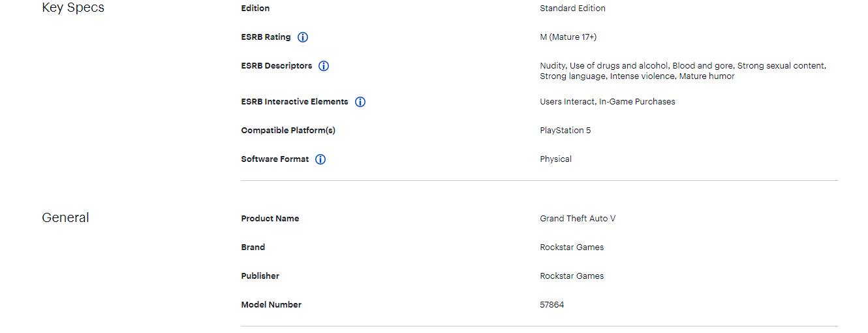
Task: Click the Key Specs section heading
Action: click(73, 8)
